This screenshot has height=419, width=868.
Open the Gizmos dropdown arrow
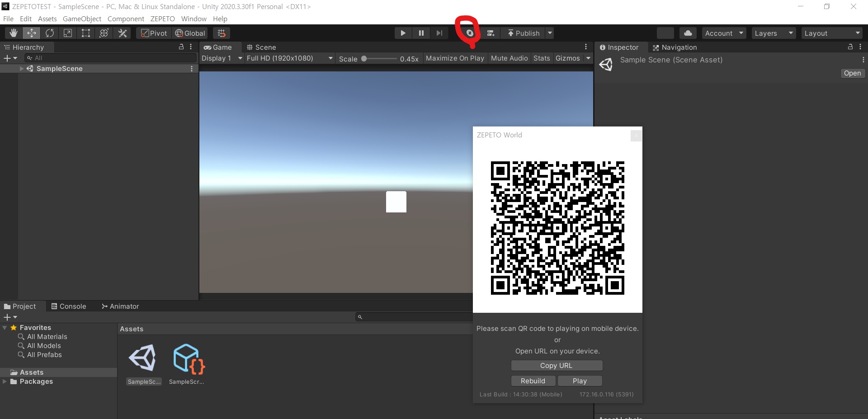coord(588,58)
